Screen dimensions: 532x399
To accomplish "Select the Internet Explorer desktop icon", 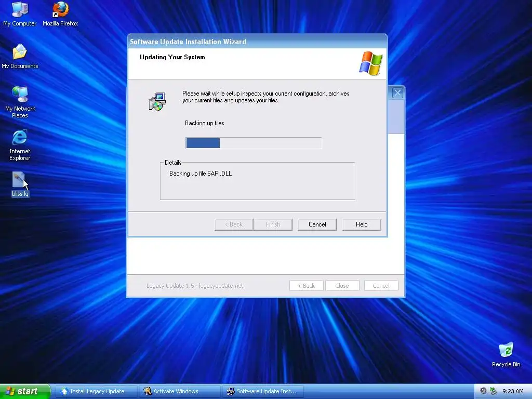I will pos(20,145).
